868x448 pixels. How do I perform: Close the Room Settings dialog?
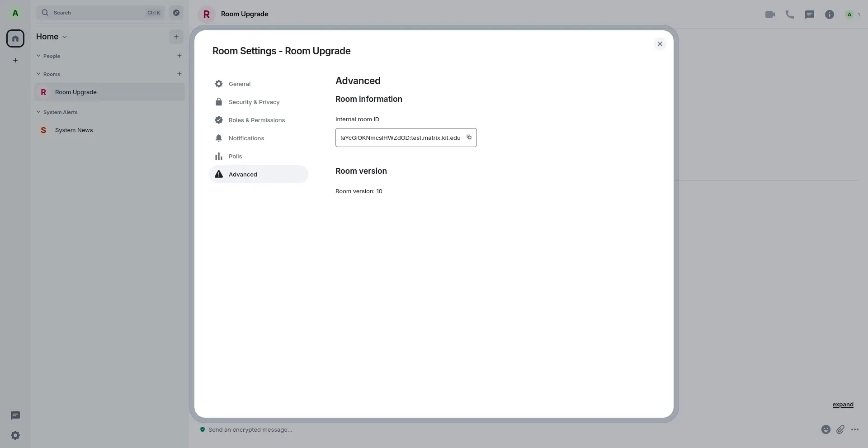coord(660,44)
